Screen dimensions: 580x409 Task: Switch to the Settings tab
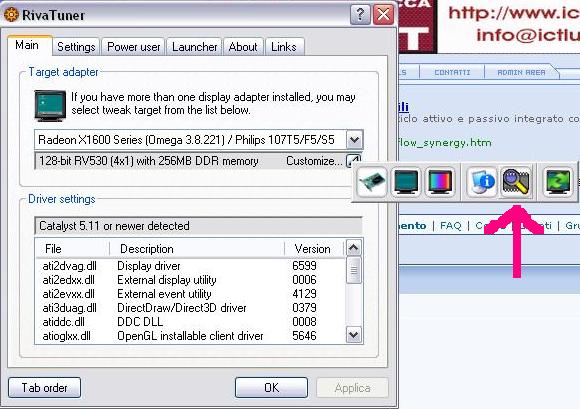click(x=76, y=47)
